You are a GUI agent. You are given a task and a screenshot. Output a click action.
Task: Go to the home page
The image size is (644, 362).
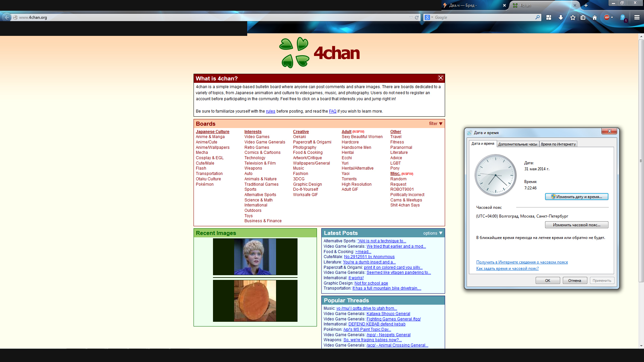(595, 17)
